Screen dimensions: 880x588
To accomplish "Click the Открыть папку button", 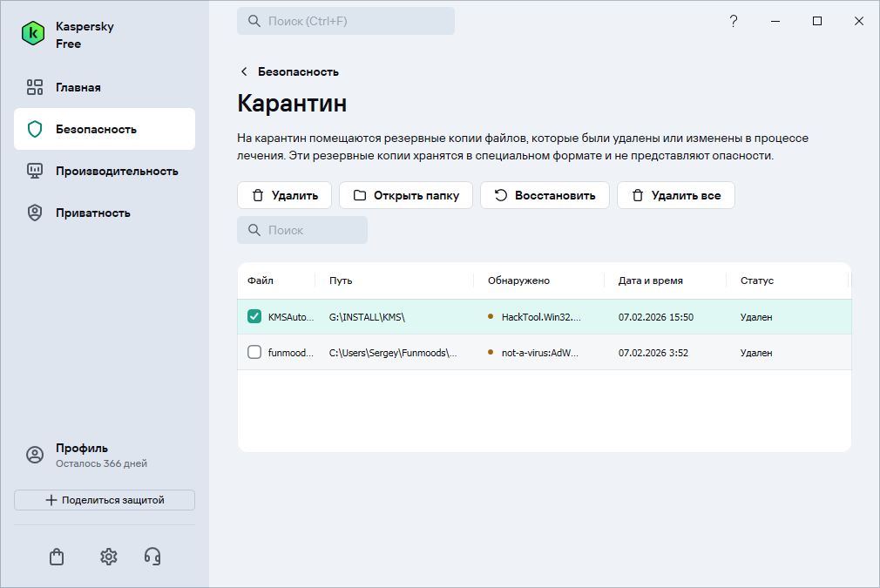I will (x=406, y=195).
